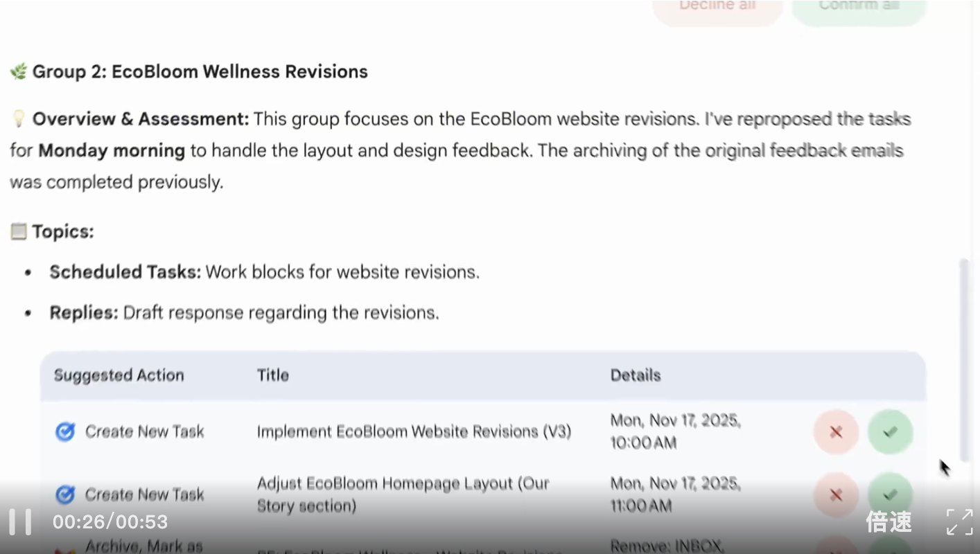Enter fullscreen video mode
Image resolution: width=980 pixels, height=554 pixels.
959,521
